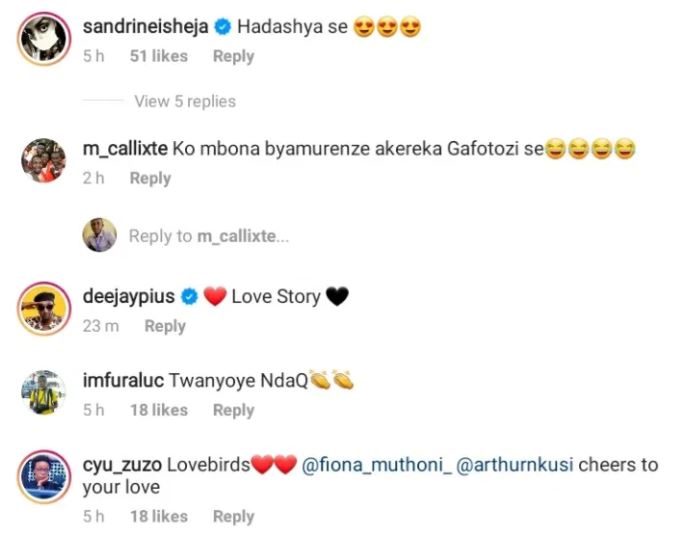The height and width of the screenshot is (539, 694).
Task: Open m_callixte's profile avatar
Action: [44, 160]
